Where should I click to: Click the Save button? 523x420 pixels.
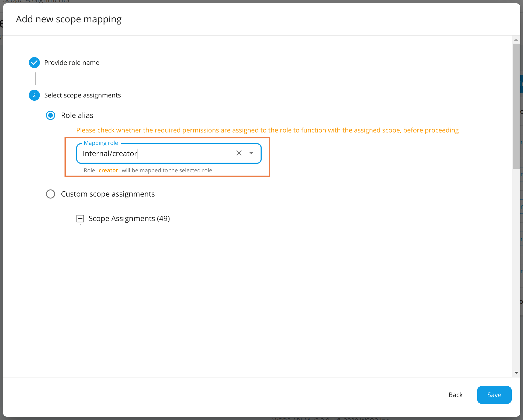tap(494, 395)
